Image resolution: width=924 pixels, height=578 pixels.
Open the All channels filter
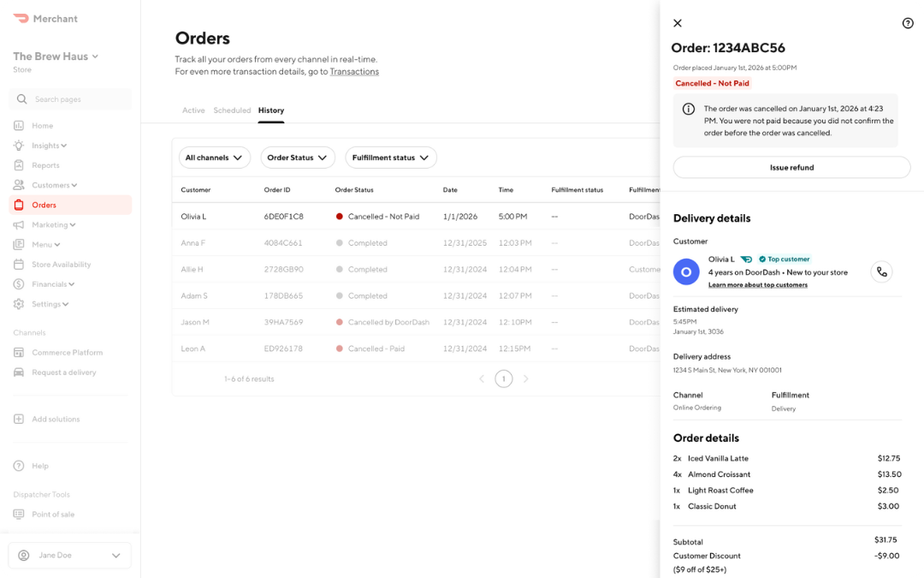click(214, 158)
